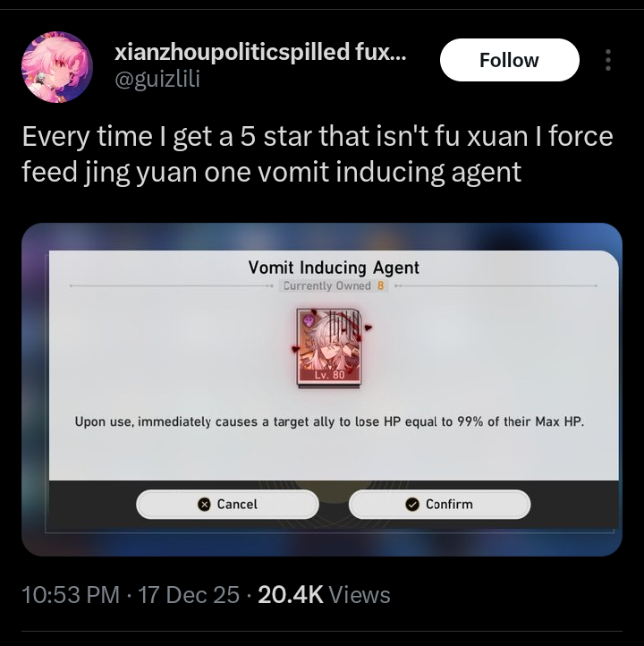Click the checkmark icon on Confirm
Screen dimensions: 644x646
pyautogui.click(x=412, y=505)
